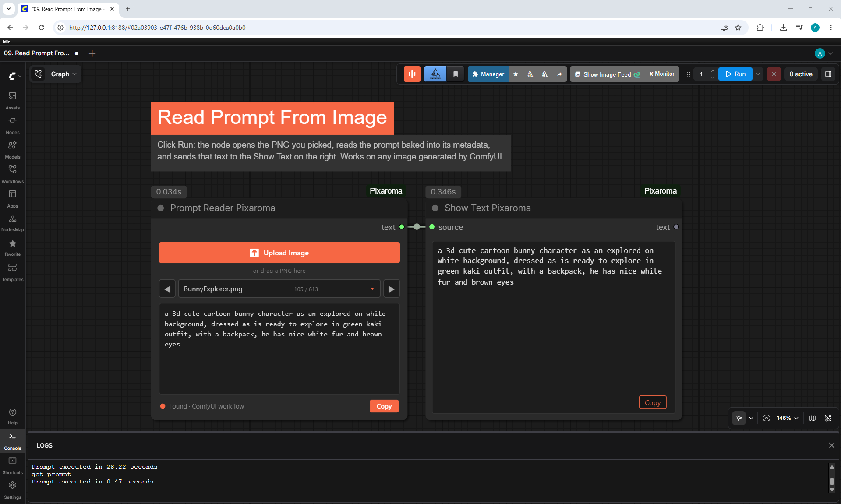This screenshot has width=841, height=504.
Task: Toggle the right side panel icon
Action: pyautogui.click(x=828, y=74)
